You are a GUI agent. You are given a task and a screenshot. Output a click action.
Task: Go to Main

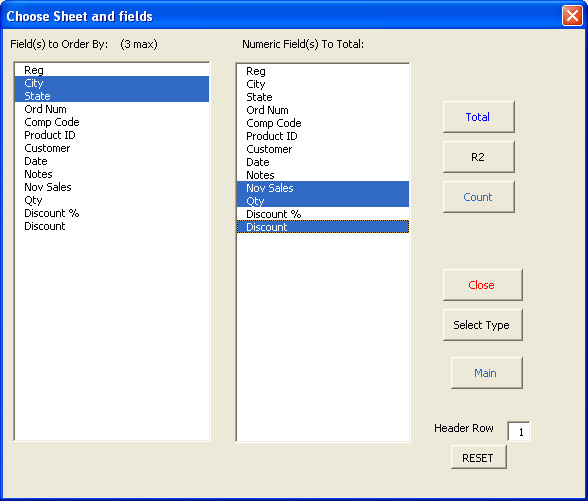[x=486, y=373]
